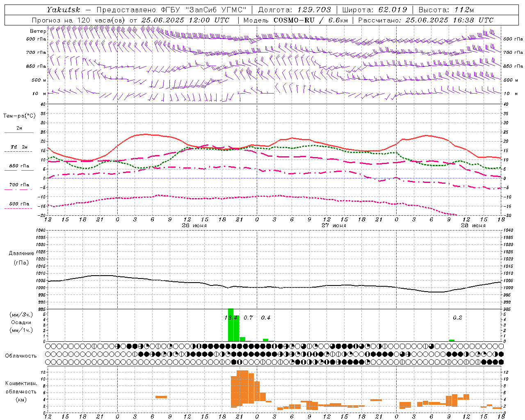Image resolution: width=525 pixels, height=420 pixels.
Task: Click the 0.2 precipitation value
Action: click(457, 318)
